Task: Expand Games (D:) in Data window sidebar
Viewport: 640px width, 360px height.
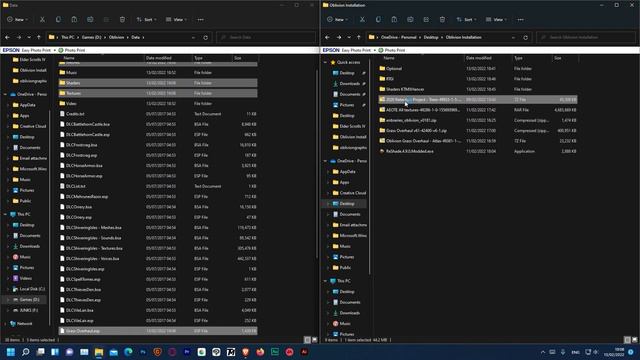Action: coord(8,300)
